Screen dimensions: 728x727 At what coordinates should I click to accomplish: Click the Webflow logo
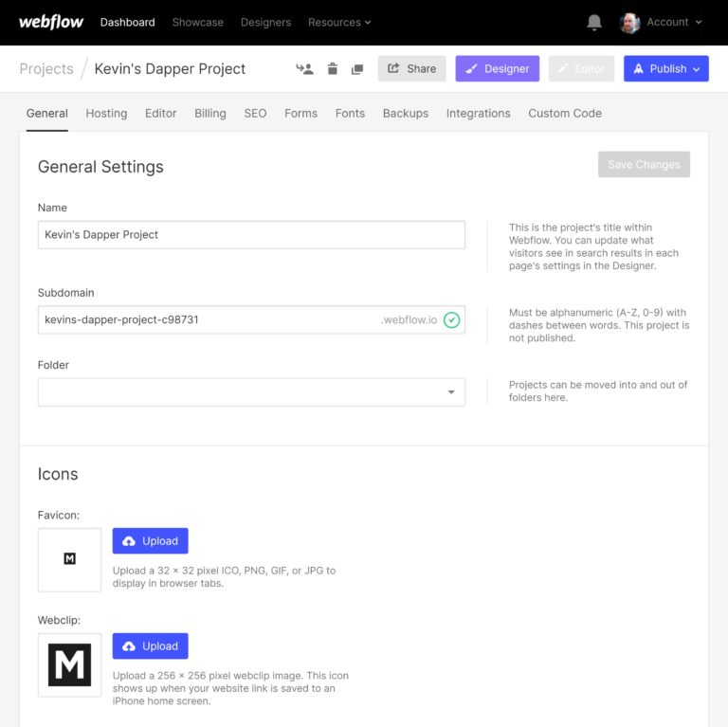coord(52,22)
